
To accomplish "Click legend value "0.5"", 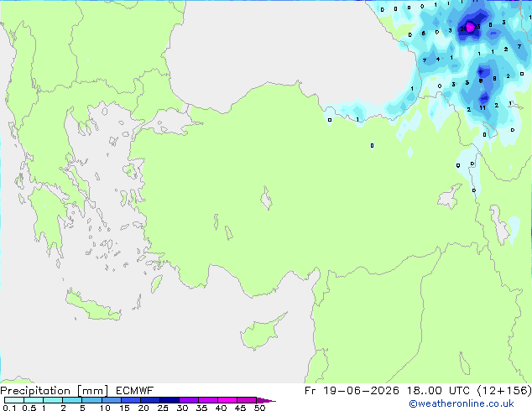I will point(29,408).
